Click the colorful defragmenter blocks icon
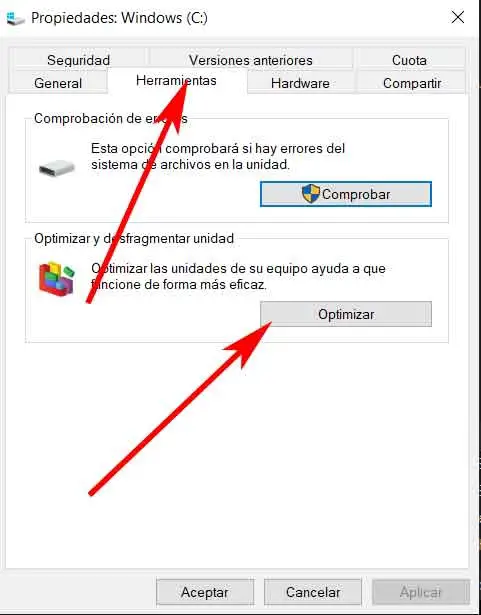Image resolution: width=481 pixels, height=615 pixels. (x=56, y=279)
